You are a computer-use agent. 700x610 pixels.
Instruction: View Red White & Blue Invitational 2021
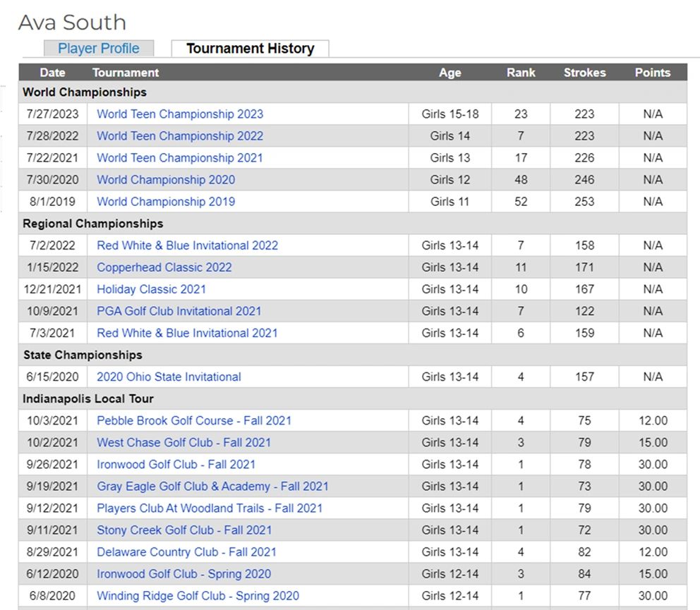click(x=187, y=333)
